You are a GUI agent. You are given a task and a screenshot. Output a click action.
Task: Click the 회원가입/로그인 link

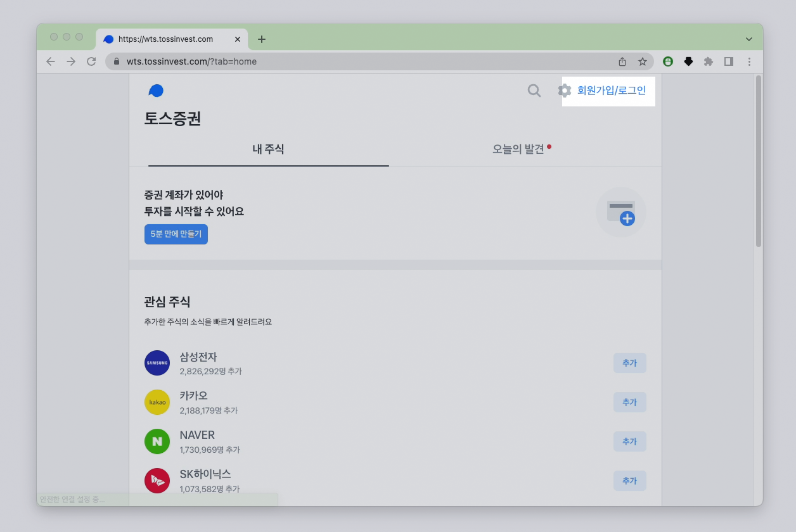click(612, 91)
